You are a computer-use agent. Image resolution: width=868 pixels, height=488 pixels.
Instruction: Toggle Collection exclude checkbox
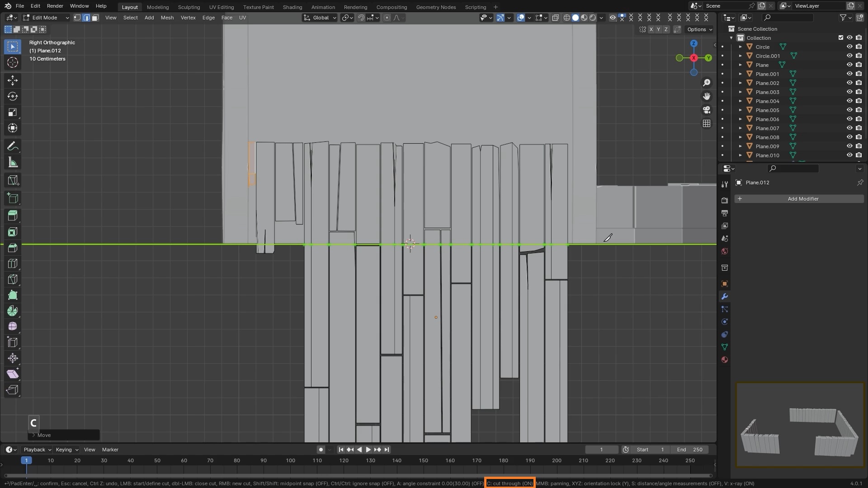841,38
